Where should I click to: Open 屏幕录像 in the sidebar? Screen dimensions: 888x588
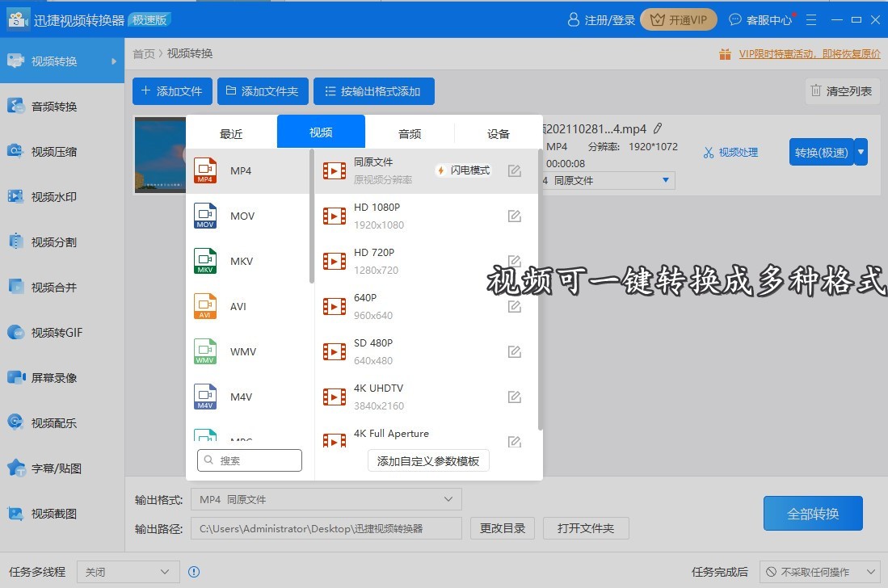[61, 378]
